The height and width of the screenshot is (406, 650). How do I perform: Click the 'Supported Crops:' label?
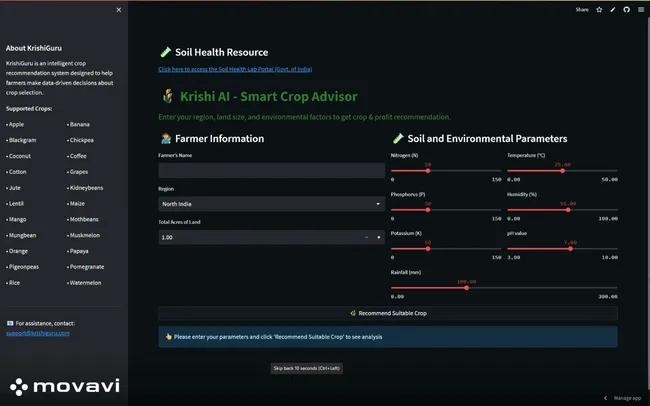pyautogui.click(x=29, y=109)
